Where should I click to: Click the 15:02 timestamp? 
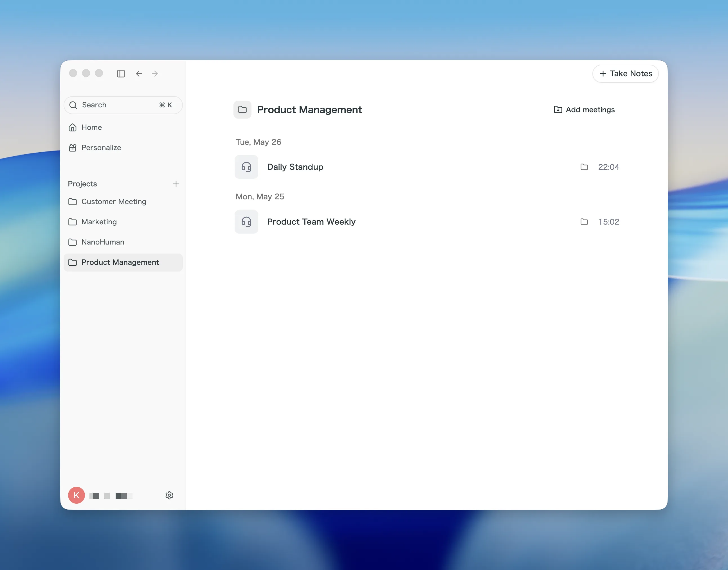[608, 222]
